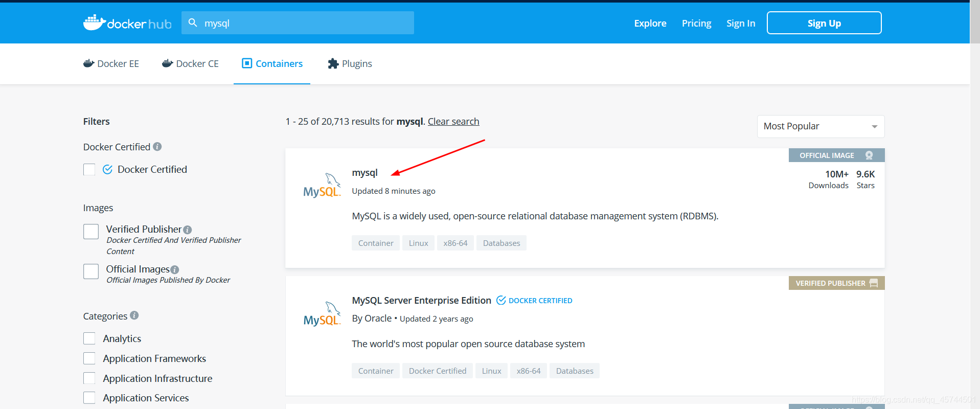Screen dimensions: 980x409
Task: Click the Linux tag on mysql result
Action: (418, 243)
